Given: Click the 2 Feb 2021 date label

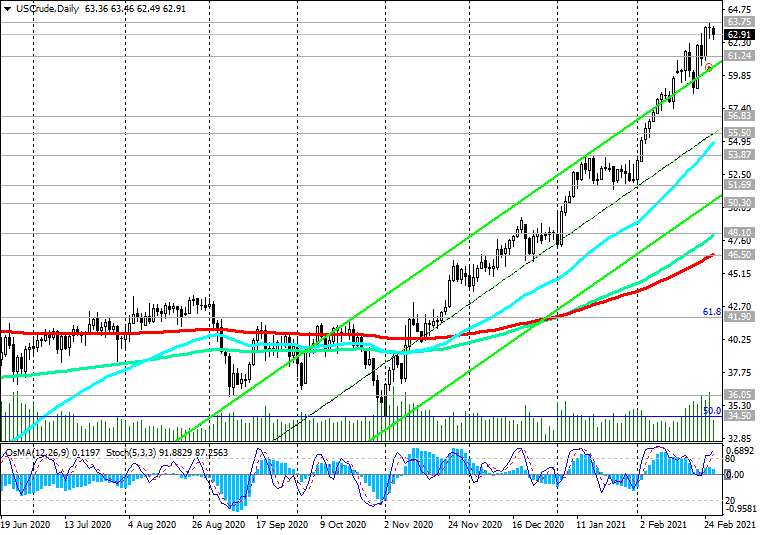Looking at the screenshot, I should [x=663, y=525].
